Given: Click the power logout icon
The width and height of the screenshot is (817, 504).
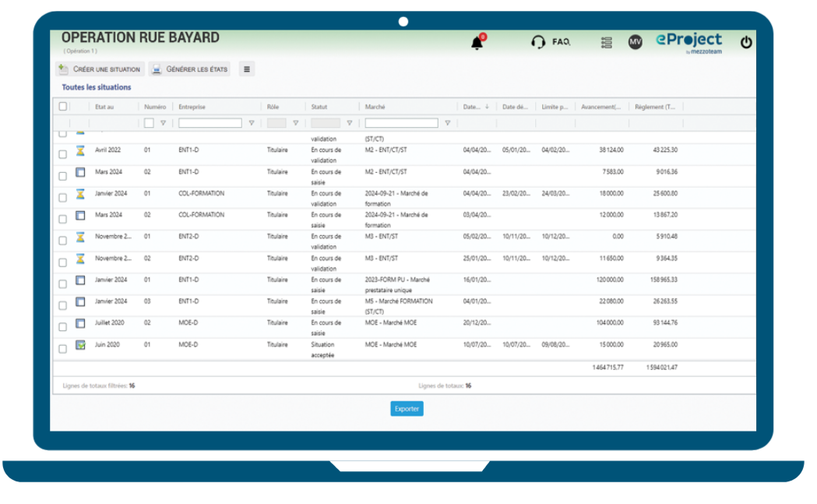Looking at the screenshot, I should coord(746,42).
